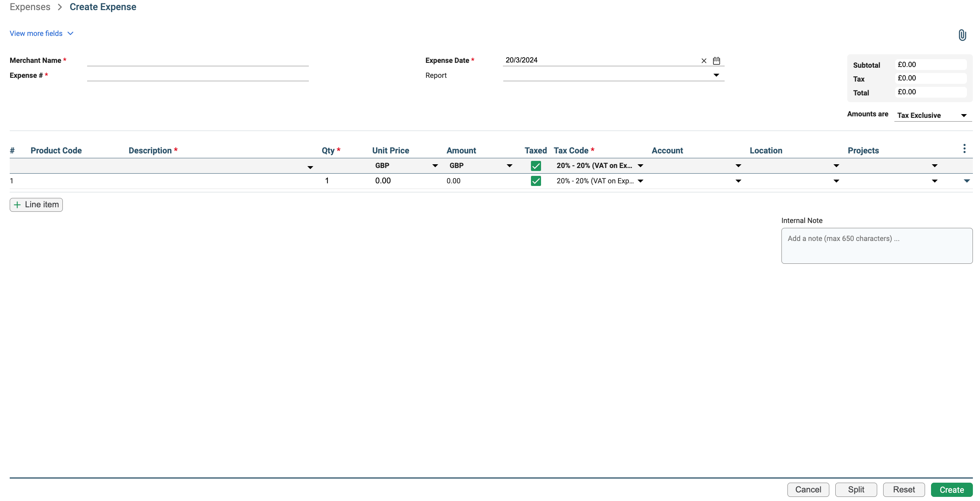The height and width of the screenshot is (501, 980).
Task: Click the Split button
Action: coord(856,489)
